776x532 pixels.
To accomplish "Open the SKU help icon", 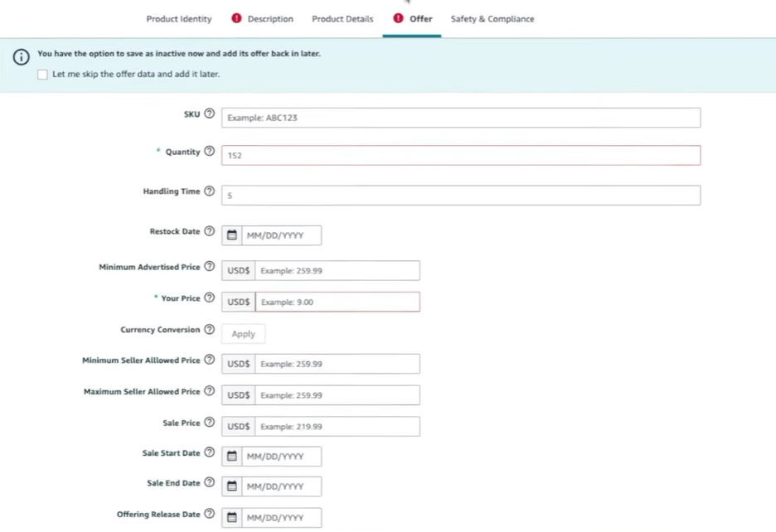I will 210,114.
